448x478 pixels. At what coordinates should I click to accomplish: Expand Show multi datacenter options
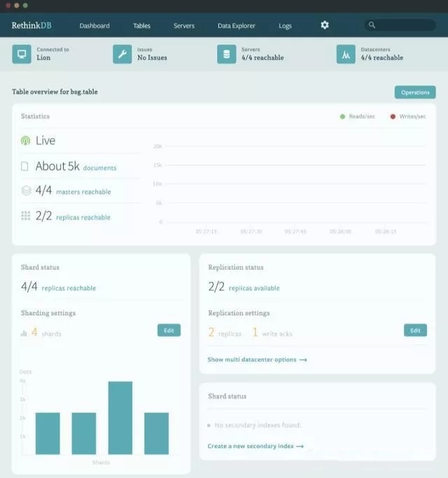tap(257, 360)
